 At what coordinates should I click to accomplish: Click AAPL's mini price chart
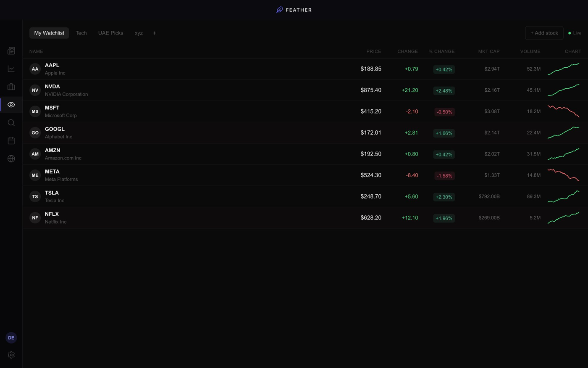(x=564, y=69)
